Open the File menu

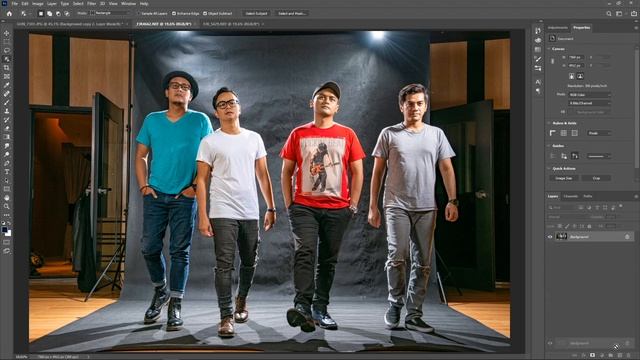pos(14,4)
